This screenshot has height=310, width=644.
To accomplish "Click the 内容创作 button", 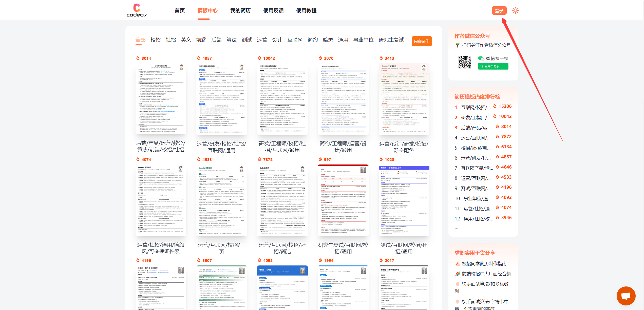I will (x=422, y=41).
